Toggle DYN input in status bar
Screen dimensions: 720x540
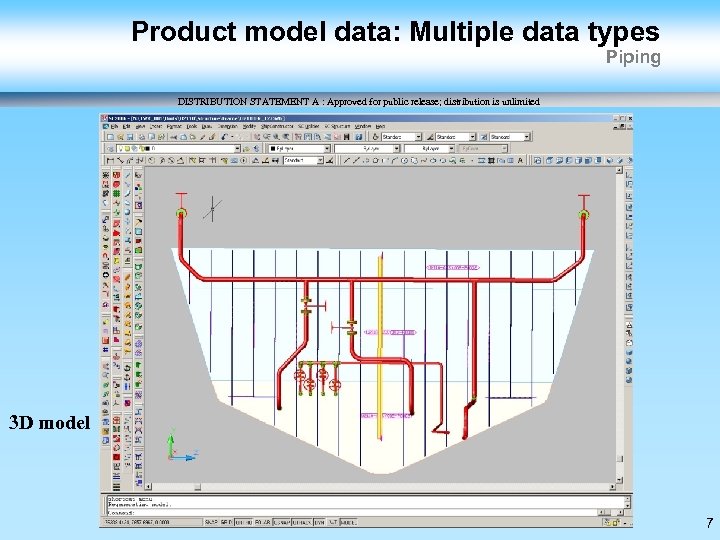coord(319,522)
